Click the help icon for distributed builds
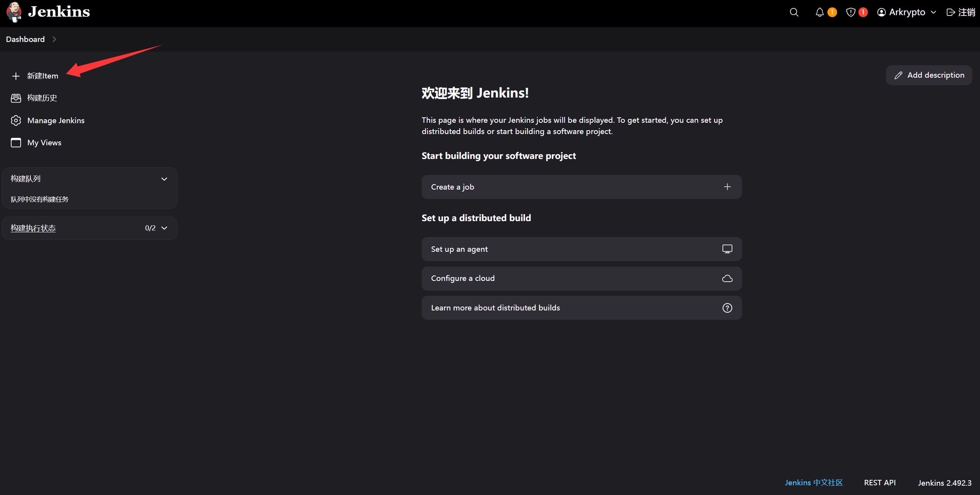 click(x=727, y=308)
